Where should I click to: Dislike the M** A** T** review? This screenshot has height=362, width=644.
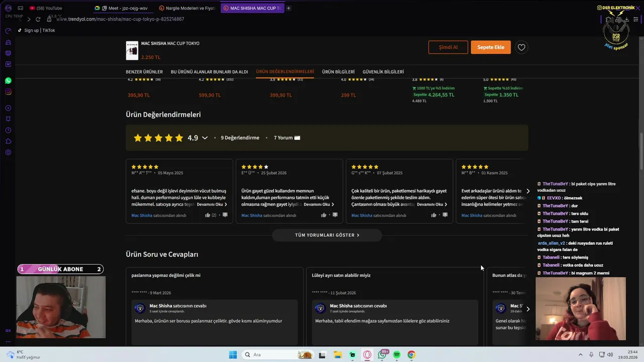click(225, 215)
